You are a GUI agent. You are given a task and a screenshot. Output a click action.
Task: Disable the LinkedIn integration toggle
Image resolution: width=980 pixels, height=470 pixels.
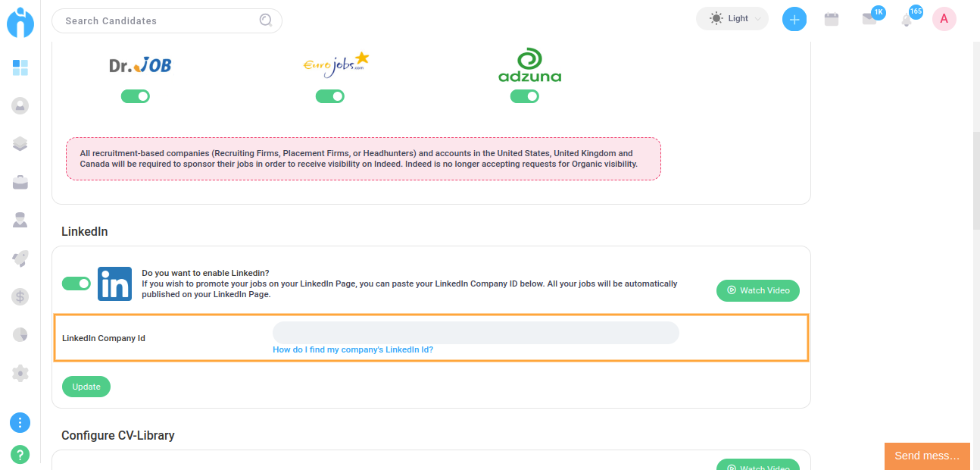(x=76, y=284)
